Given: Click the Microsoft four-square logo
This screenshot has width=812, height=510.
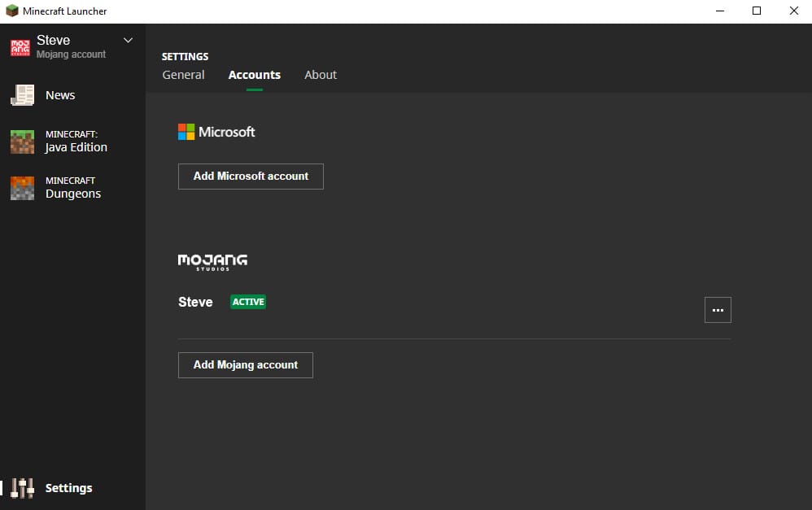Looking at the screenshot, I should 186,132.
